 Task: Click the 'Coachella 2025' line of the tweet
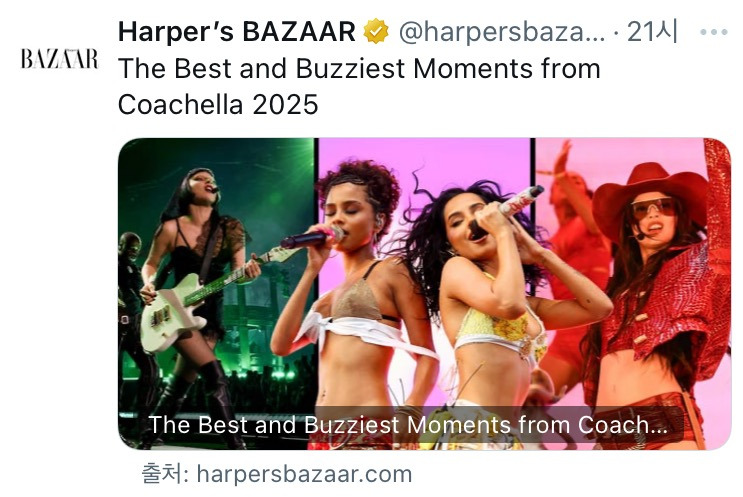(218, 104)
